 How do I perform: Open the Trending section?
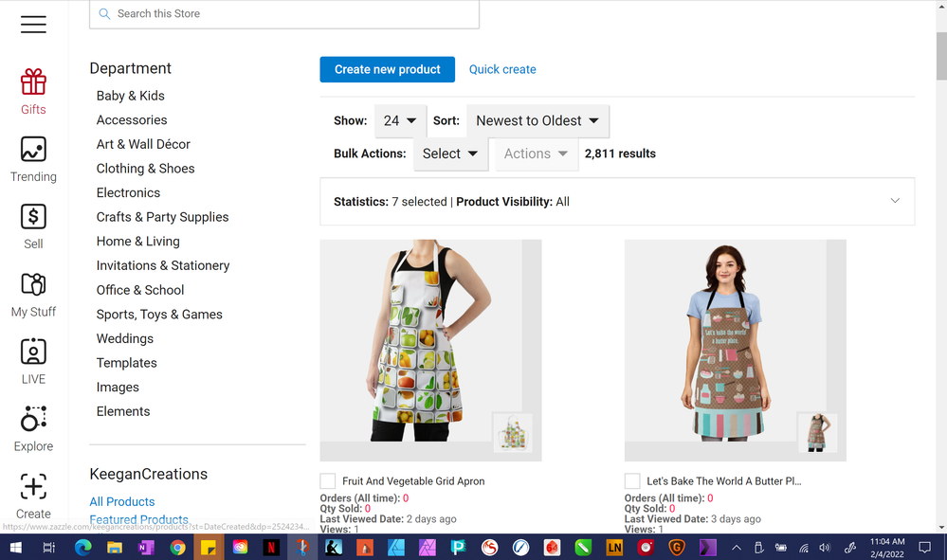[33, 159]
